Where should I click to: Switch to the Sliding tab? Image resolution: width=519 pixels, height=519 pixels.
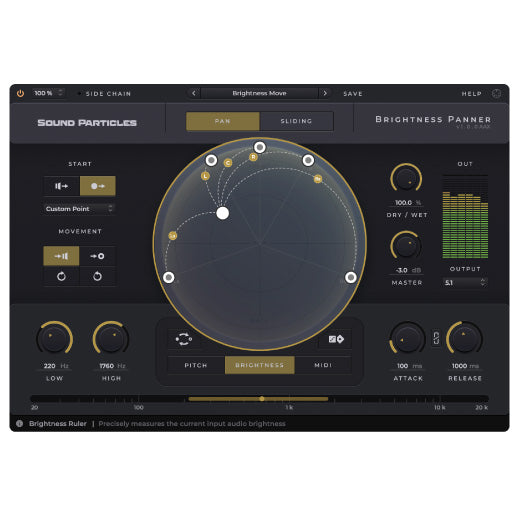pyautogui.click(x=296, y=121)
